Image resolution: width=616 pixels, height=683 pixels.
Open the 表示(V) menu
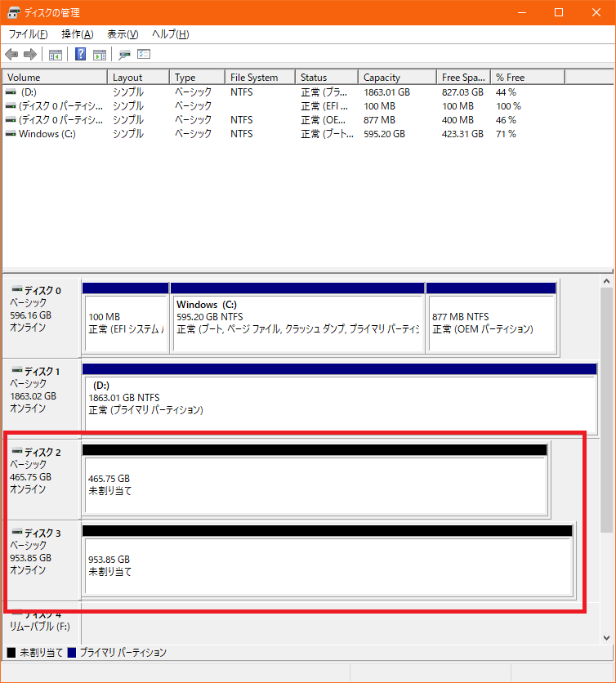click(123, 34)
